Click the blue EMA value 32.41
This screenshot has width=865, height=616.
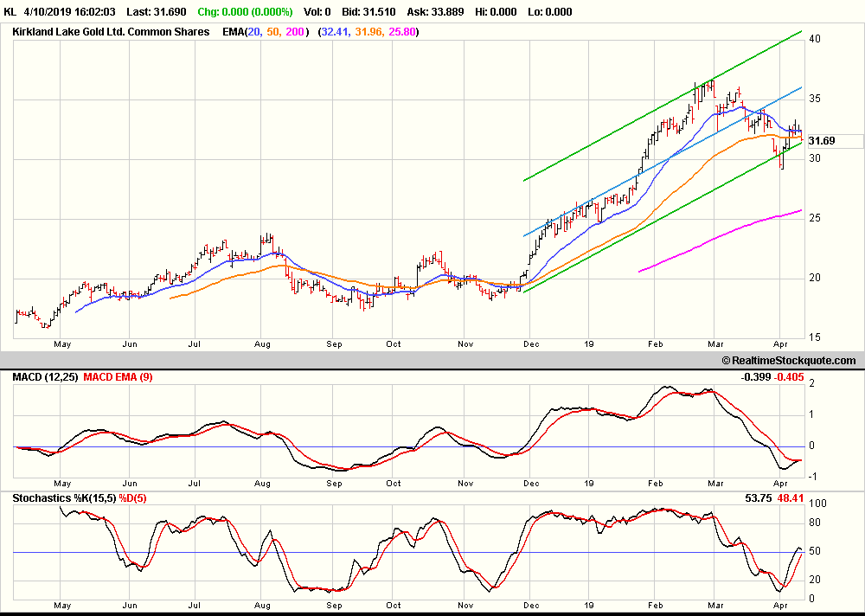coord(335,32)
